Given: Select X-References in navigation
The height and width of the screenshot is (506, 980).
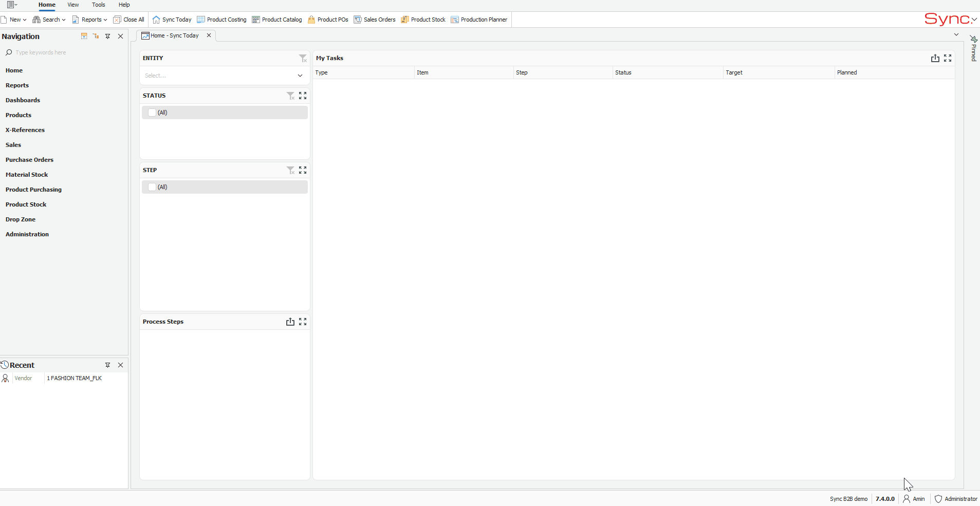Looking at the screenshot, I should click(25, 130).
